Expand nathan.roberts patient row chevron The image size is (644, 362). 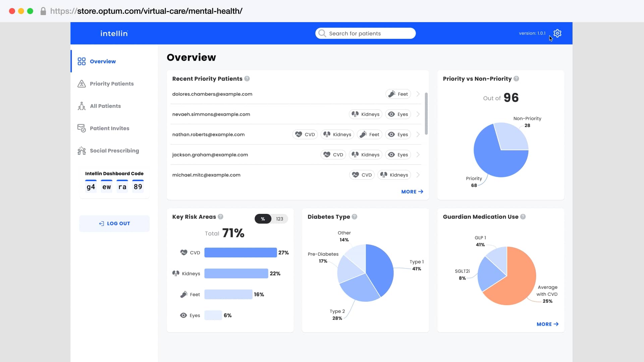point(417,134)
